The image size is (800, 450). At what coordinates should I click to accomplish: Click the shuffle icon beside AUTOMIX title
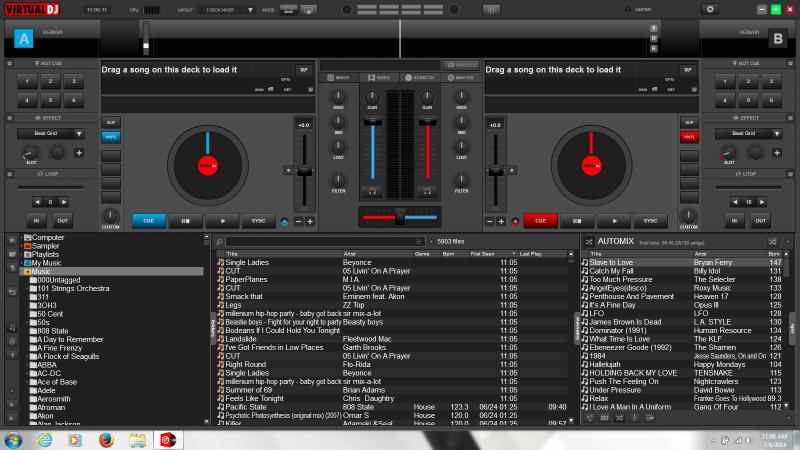(x=589, y=241)
